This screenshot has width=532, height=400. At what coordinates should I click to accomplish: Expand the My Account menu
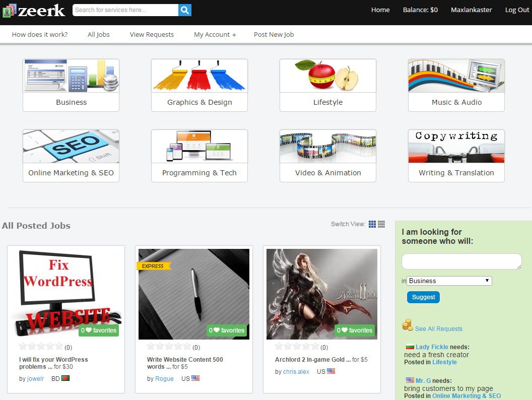pos(215,34)
